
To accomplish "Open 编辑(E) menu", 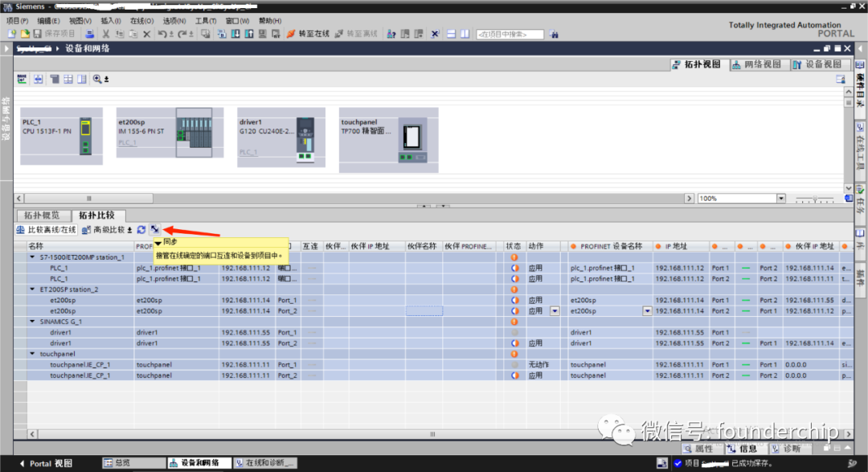I will click(48, 20).
